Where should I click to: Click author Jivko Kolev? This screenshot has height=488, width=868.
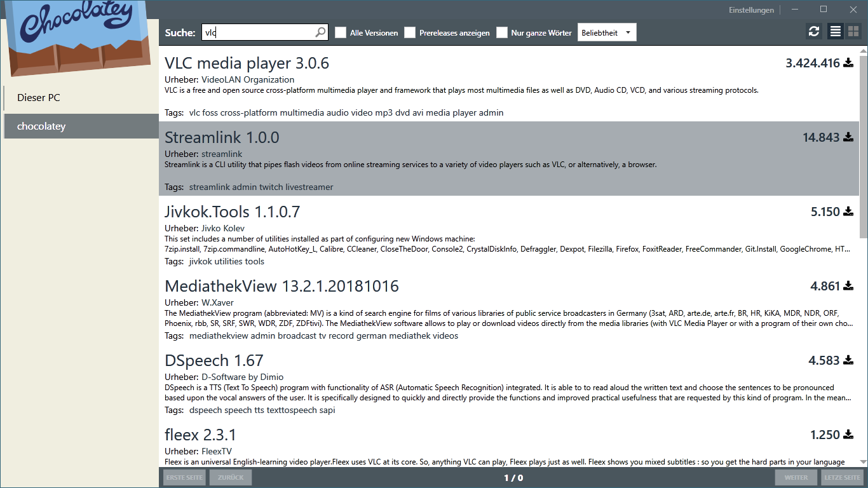[x=223, y=228]
